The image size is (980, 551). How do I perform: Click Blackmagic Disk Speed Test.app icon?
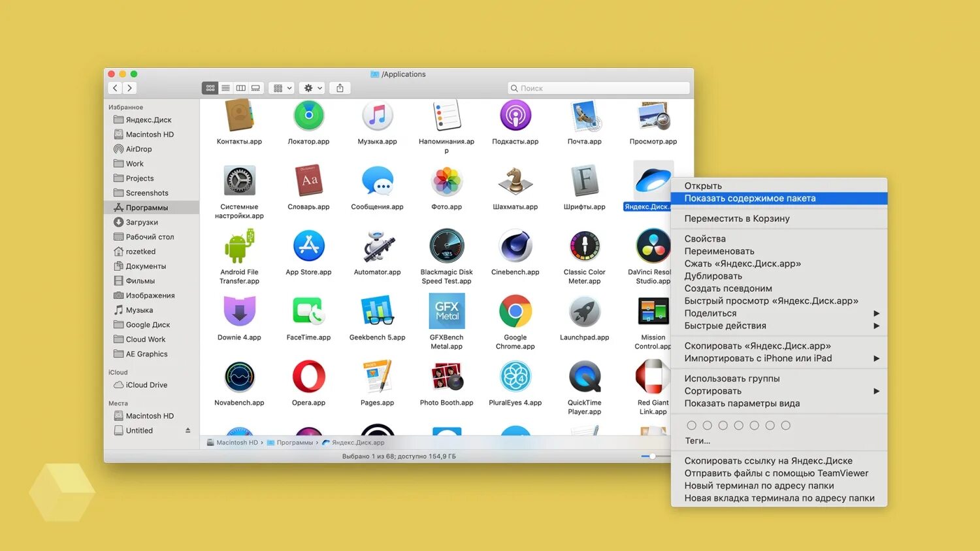pyautogui.click(x=446, y=246)
